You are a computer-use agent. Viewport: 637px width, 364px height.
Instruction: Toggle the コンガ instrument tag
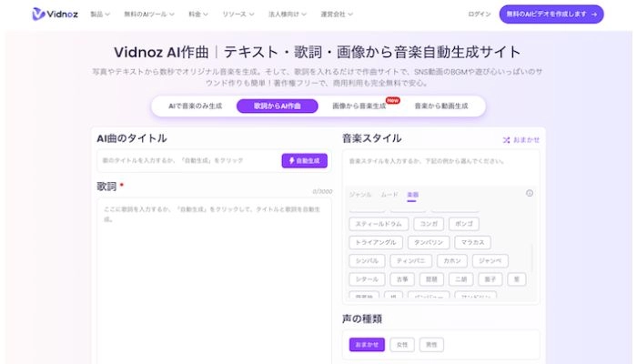(x=429, y=224)
